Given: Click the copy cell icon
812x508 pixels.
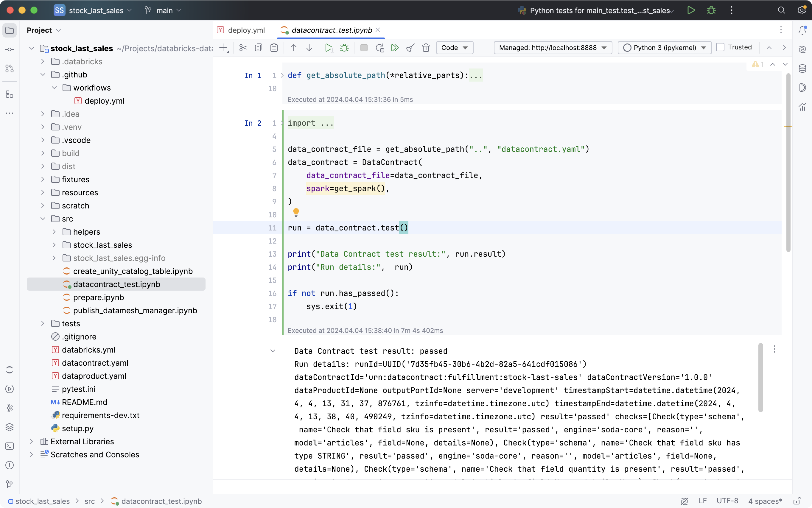Looking at the screenshot, I should (258, 47).
